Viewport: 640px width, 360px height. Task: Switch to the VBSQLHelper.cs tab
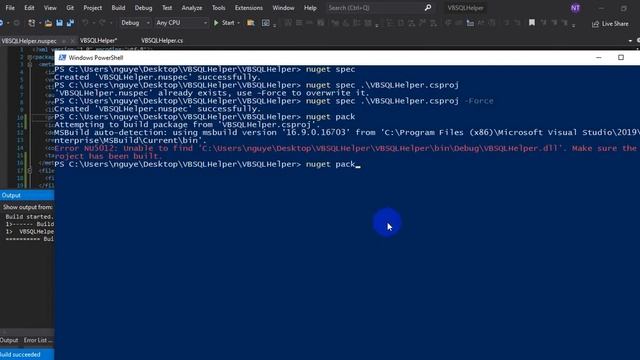pyautogui.click(x=162, y=40)
